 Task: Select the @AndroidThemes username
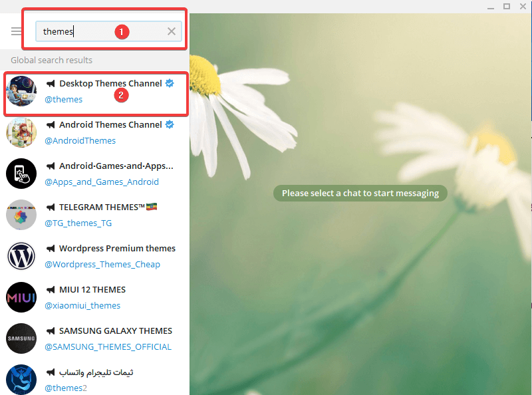[80, 140]
